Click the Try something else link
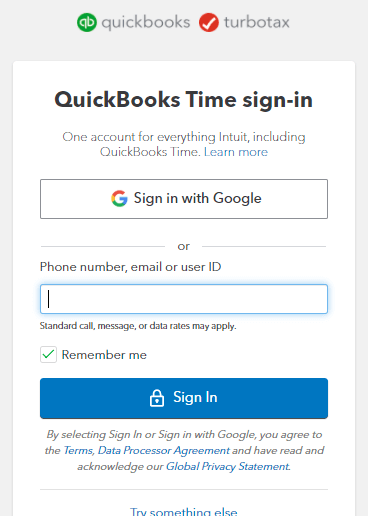The image size is (368, 516). (x=184, y=512)
